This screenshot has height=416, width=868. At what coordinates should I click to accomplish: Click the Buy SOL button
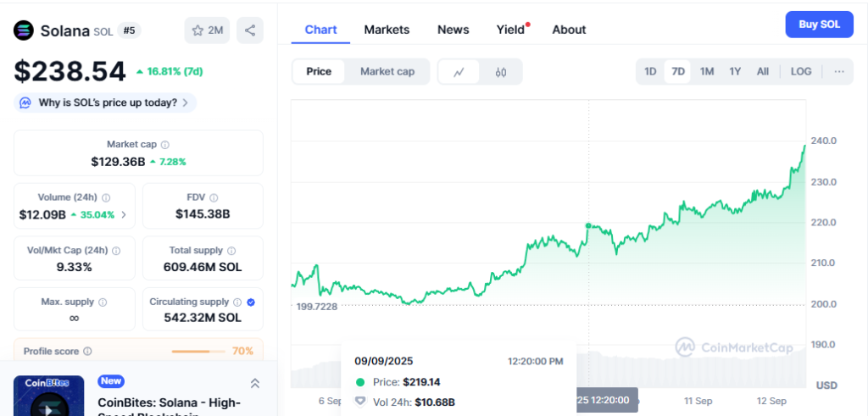(820, 25)
